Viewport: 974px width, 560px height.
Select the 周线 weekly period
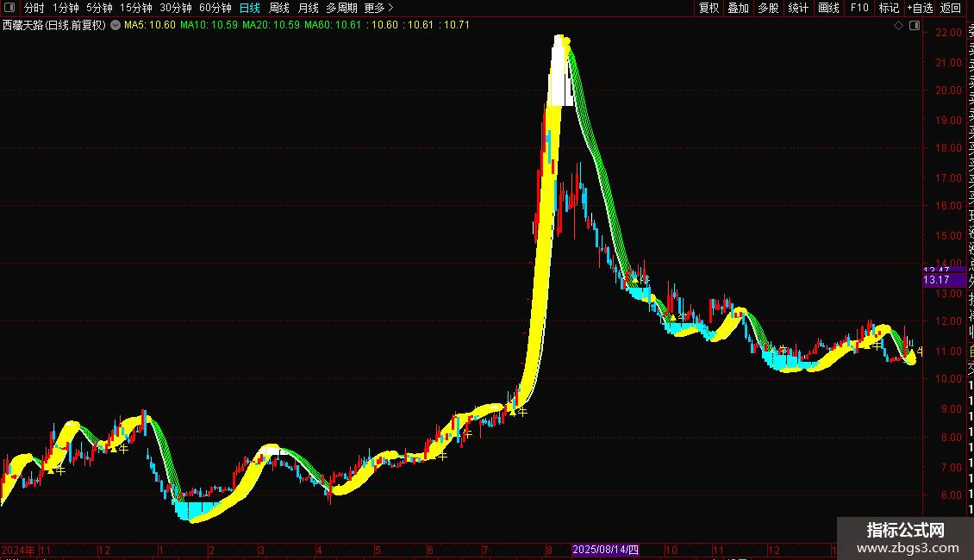coord(279,8)
